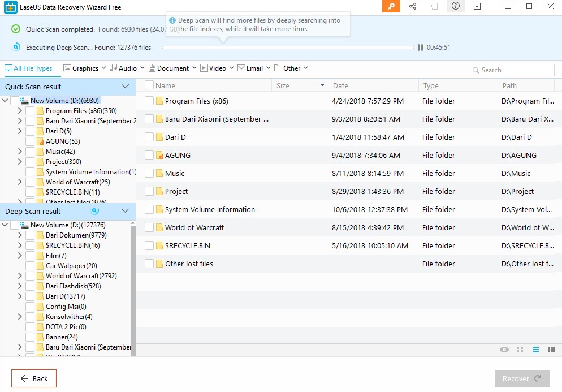Open the title bar dropdown menu icon
Screen dimensions: 562x392
click(477, 6)
